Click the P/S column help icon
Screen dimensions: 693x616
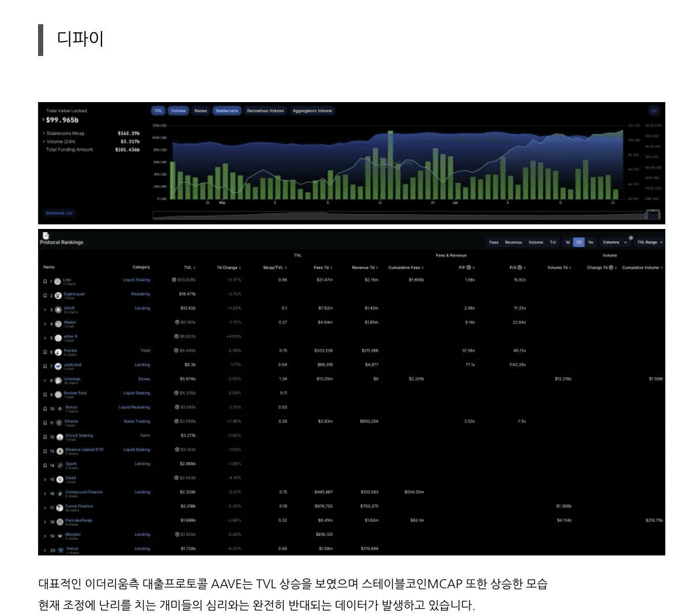(x=520, y=268)
